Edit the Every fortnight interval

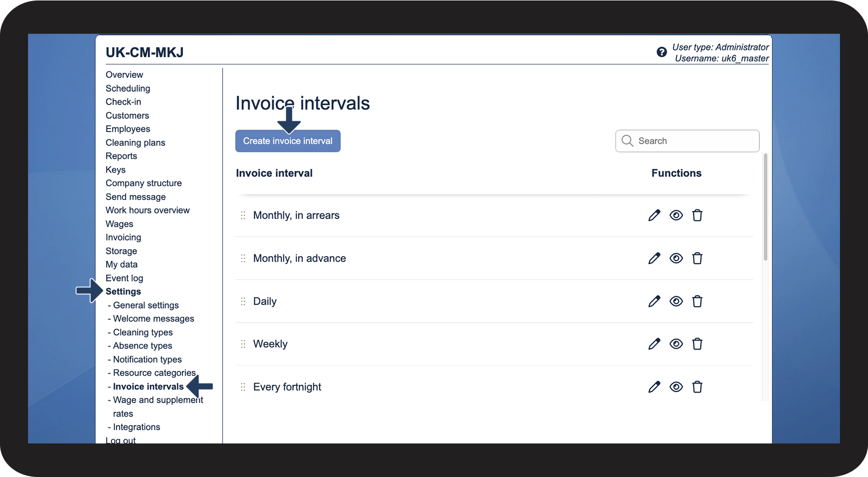pos(654,387)
